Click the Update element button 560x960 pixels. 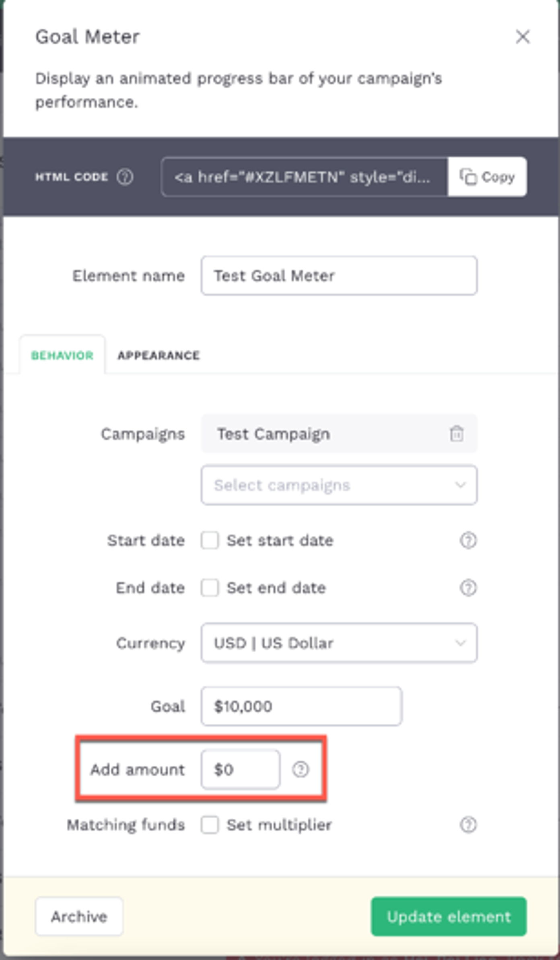(449, 917)
